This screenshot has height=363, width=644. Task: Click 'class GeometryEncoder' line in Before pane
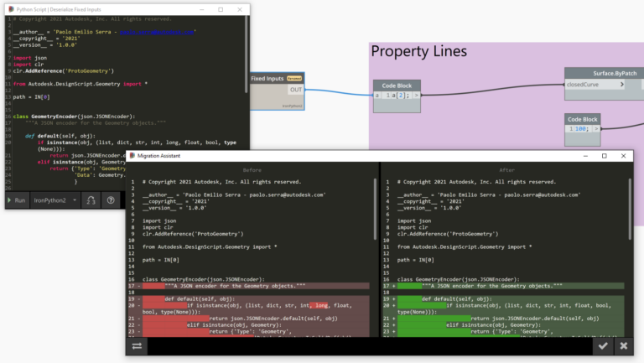pos(203,279)
